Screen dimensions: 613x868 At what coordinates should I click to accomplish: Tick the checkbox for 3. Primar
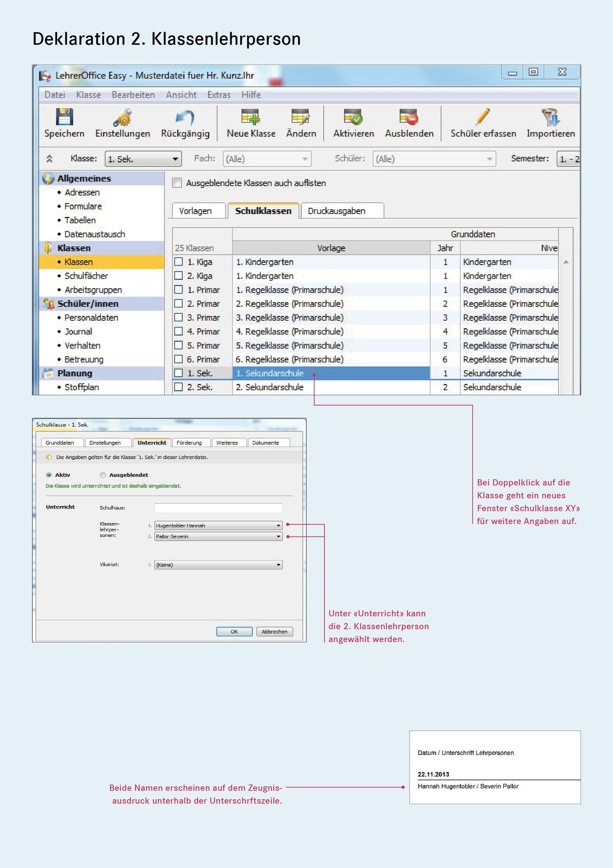click(x=178, y=318)
